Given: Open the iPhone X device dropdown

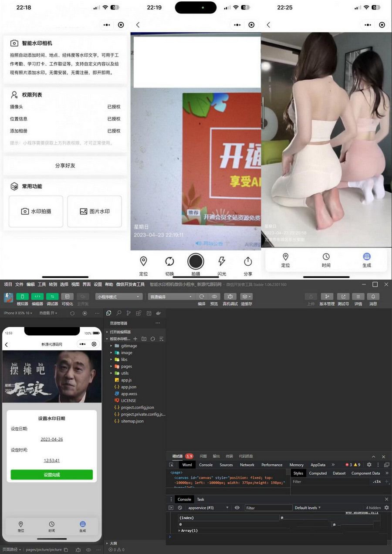Looking at the screenshot, I should pos(17,313).
